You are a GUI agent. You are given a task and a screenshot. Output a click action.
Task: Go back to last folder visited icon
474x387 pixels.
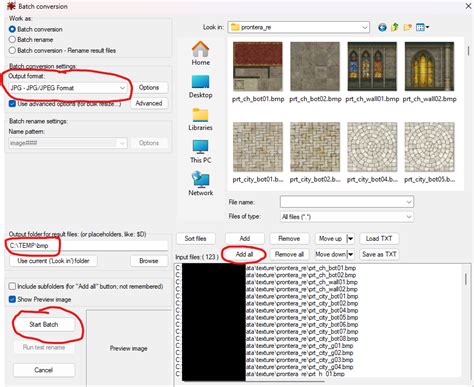(x=382, y=27)
